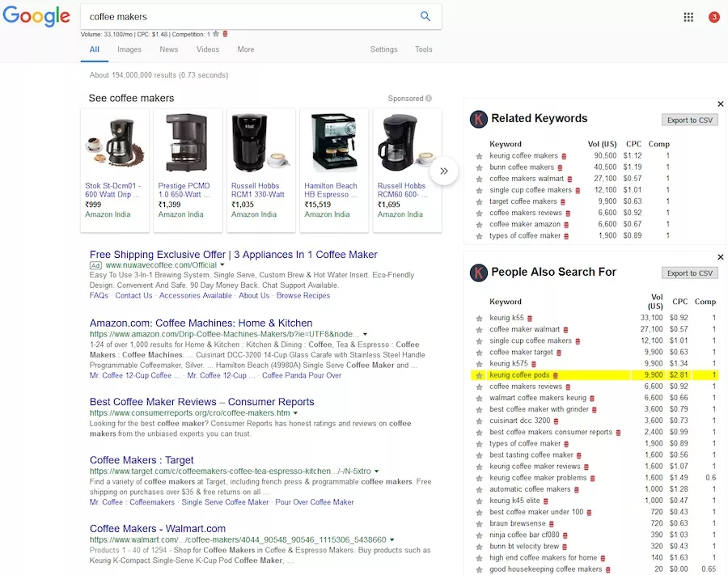Open the Settings menu

click(383, 49)
